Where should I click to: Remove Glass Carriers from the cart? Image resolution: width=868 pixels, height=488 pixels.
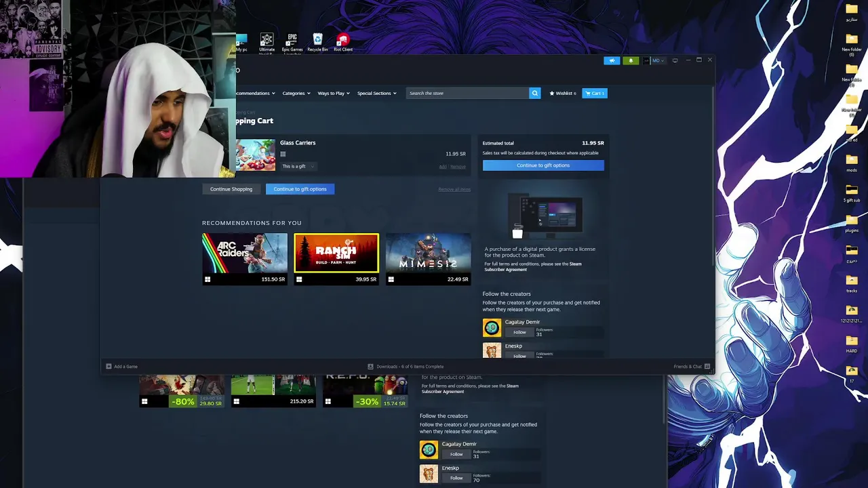[458, 167]
